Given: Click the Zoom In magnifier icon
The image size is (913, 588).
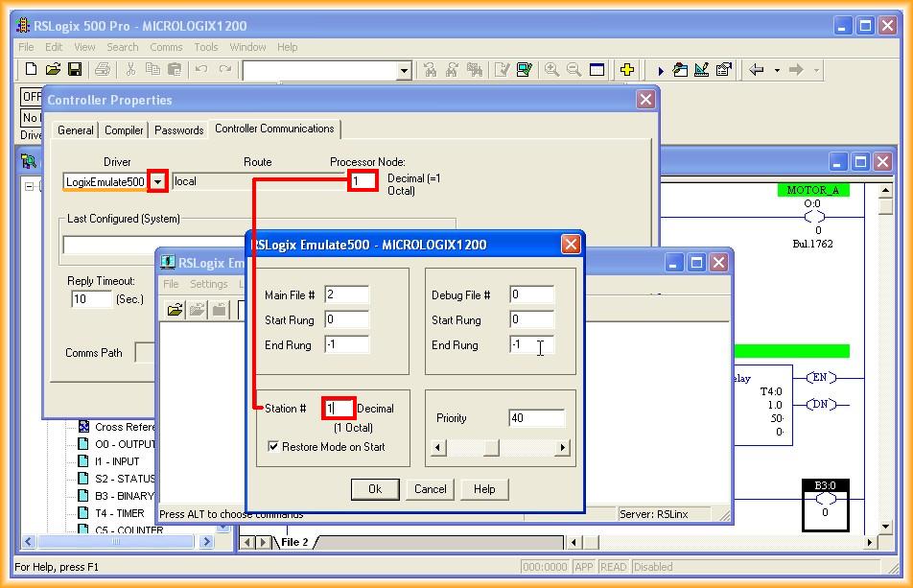Looking at the screenshot, I should pos(551,69).
